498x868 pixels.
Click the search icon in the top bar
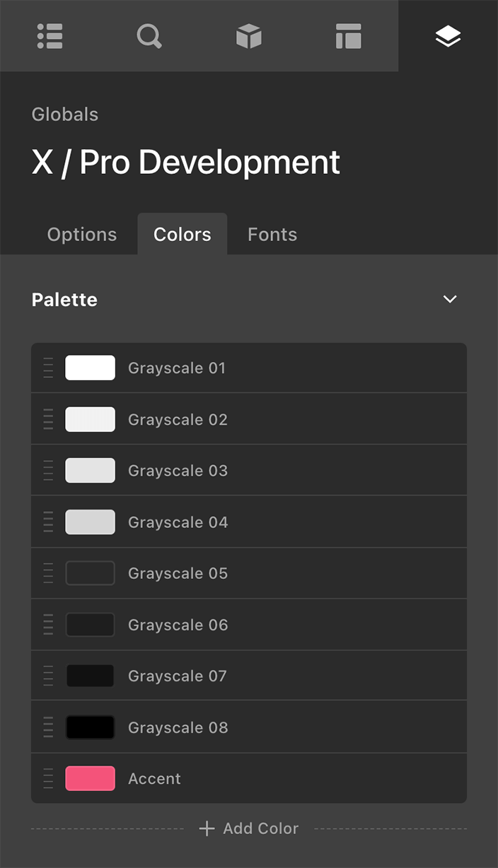coord(149,36)
